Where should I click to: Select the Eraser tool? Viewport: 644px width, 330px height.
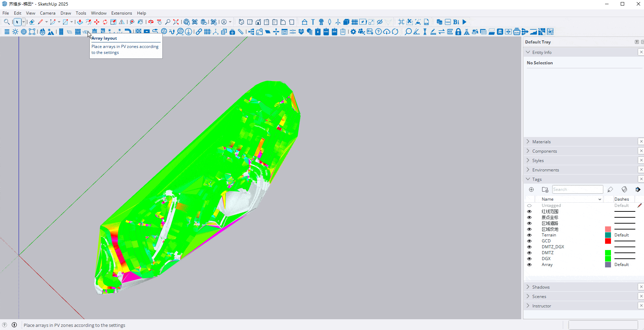[32, 22]
